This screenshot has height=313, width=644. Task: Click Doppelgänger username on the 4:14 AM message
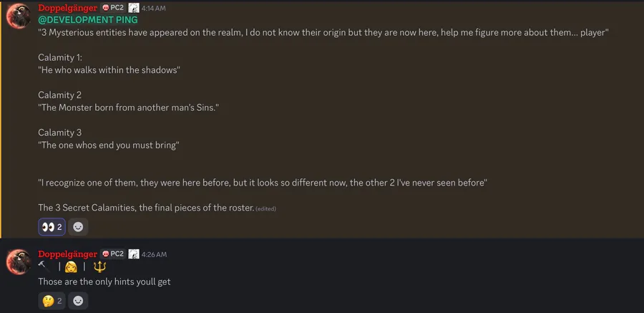(x=68, y=7)
